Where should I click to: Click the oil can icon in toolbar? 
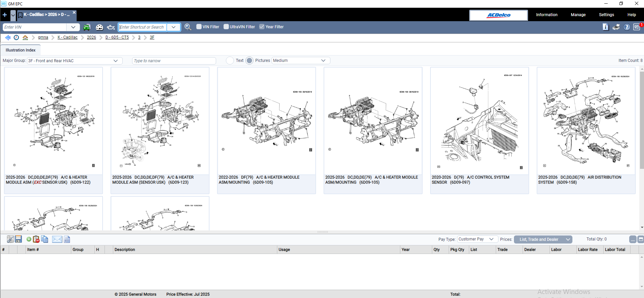pyautogui.click(x=111, y=27)
